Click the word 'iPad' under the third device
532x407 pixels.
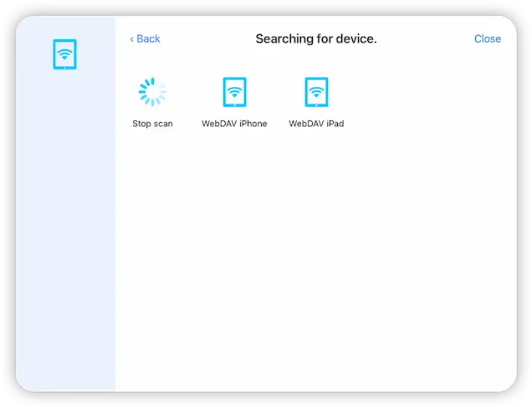point(335,124)
